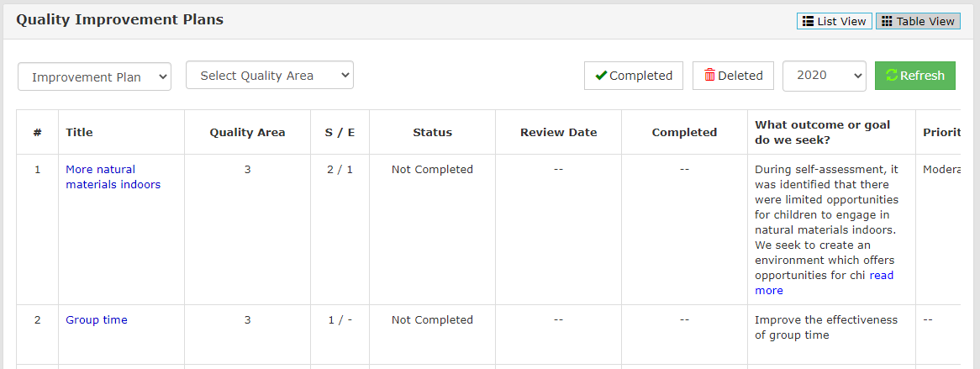
Task: Open the Improvement Plan dropdown
Action: (x=94, y=76)
